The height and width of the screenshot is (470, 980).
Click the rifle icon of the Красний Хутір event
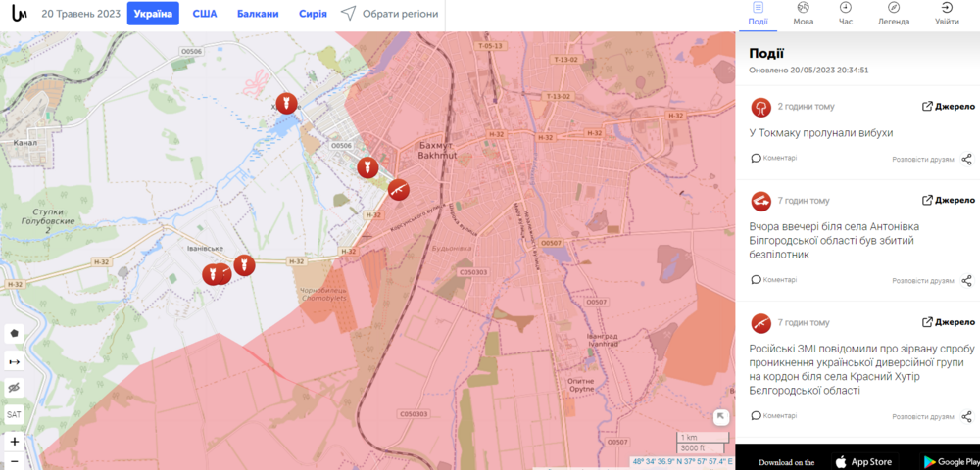click(x=760, y=323)
